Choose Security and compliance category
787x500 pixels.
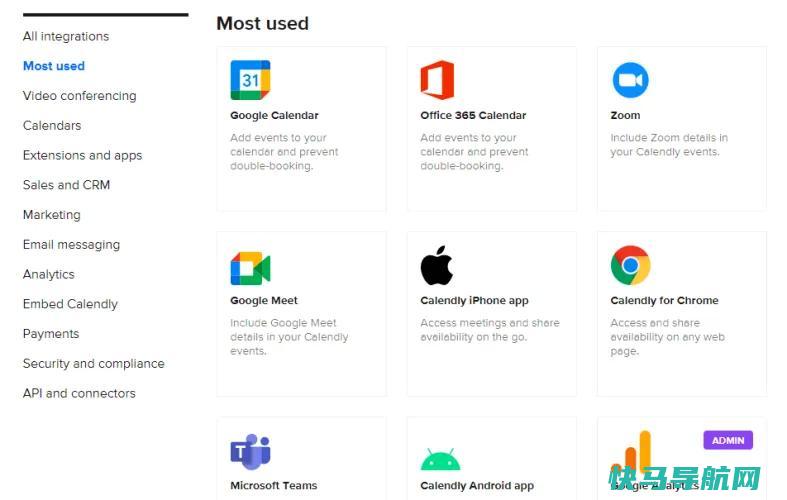coord(93,363)
